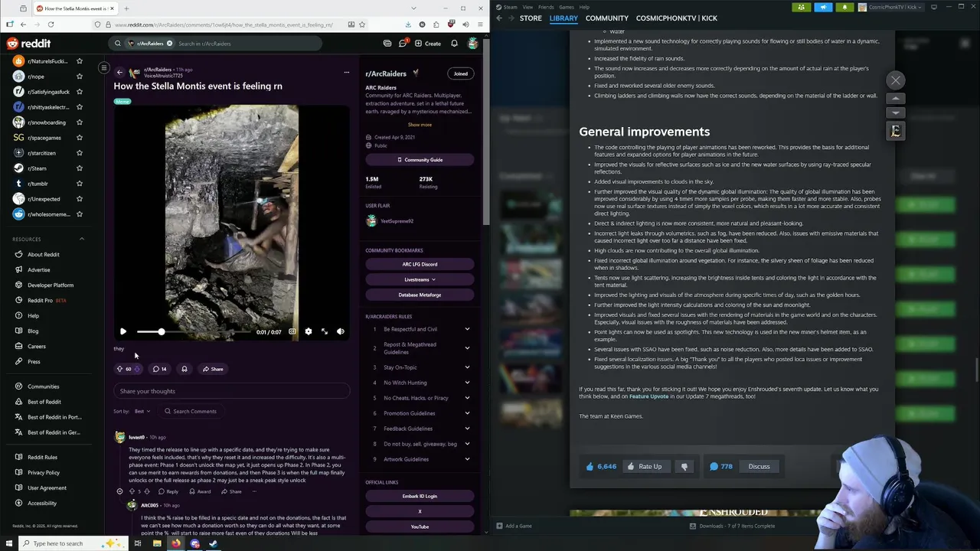This screenshot has height=551, width=980.
Task: Switch to Steam COMMUNITY tab
Action: click(x=607, y=18)
